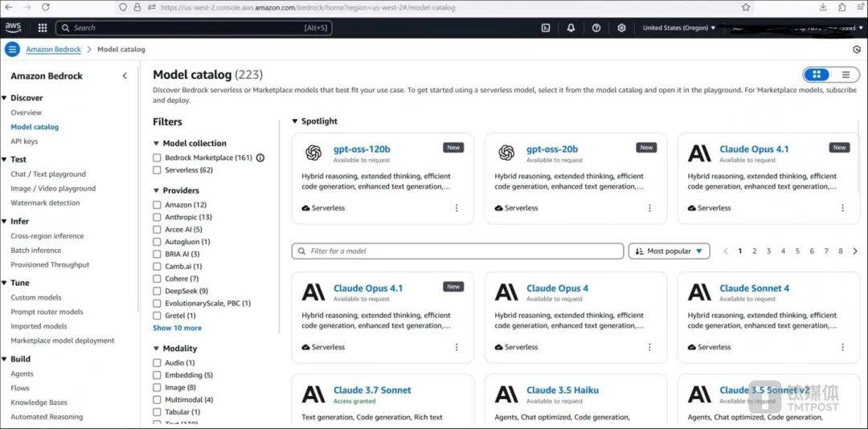
Task: Click the browser back arrow
Action: [x=8, y=7]
